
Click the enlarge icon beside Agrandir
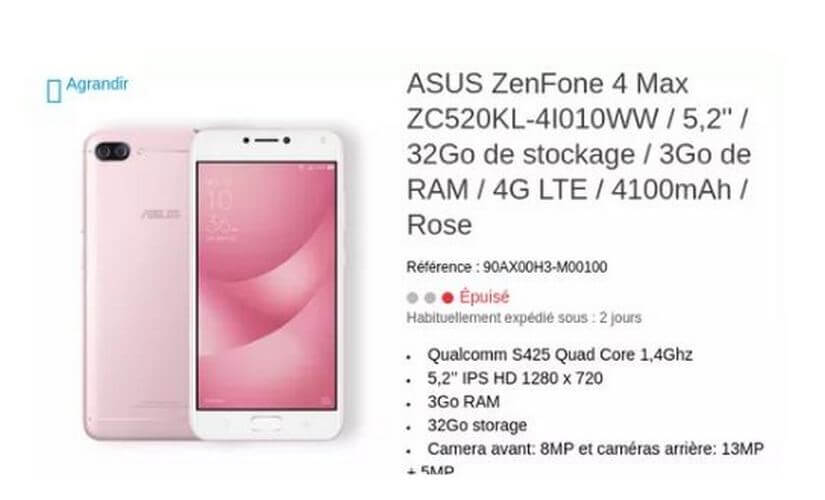tap(54, 91)
